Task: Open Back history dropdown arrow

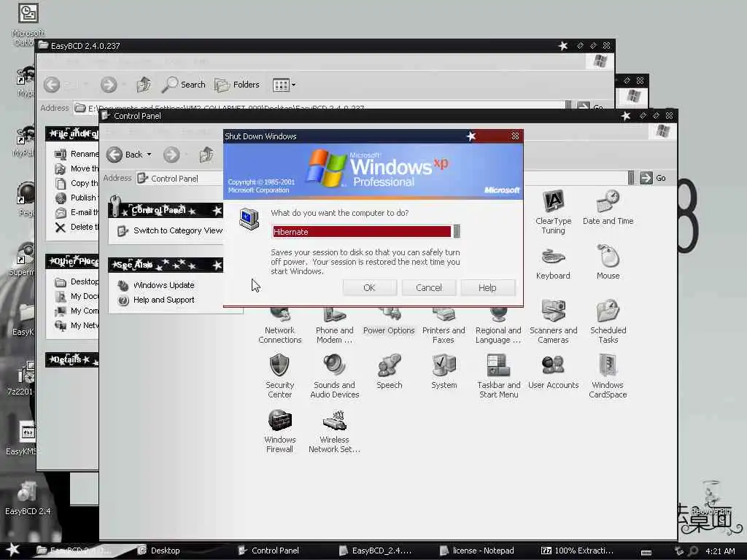Action: [x=149, y=155]
